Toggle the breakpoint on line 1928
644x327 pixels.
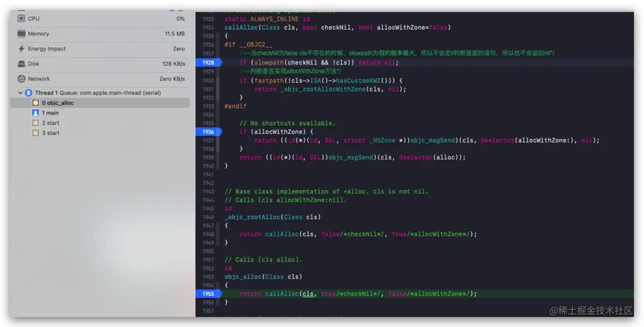click(x=208, y=62)
